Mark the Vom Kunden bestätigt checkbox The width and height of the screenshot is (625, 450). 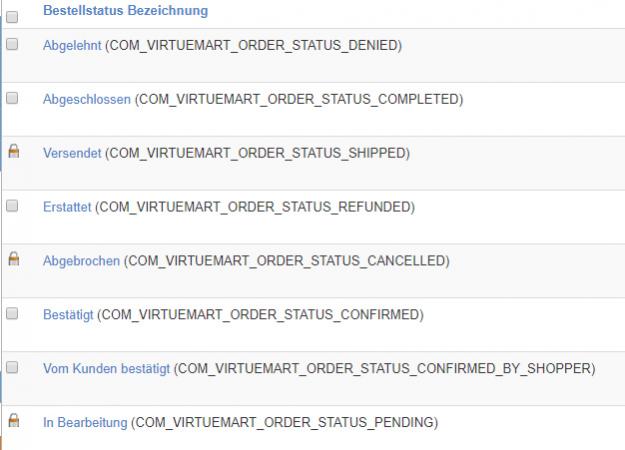click(x=13, y=367)
